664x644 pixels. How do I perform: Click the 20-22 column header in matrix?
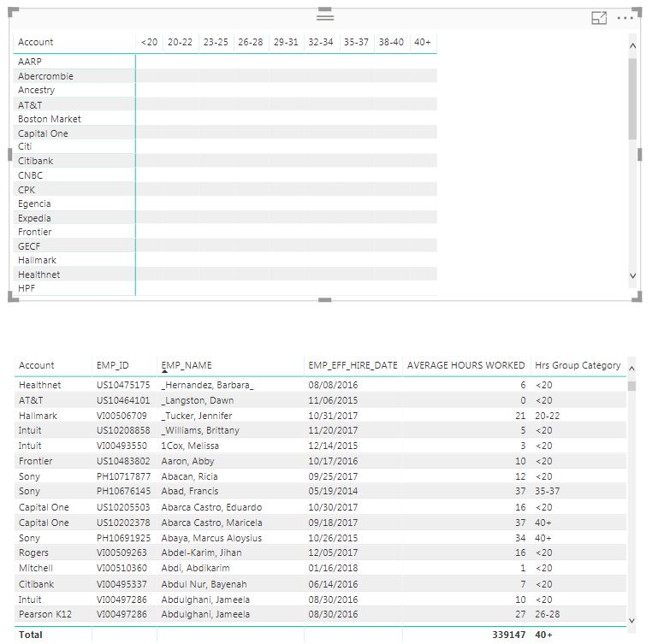tap(180, 42)
